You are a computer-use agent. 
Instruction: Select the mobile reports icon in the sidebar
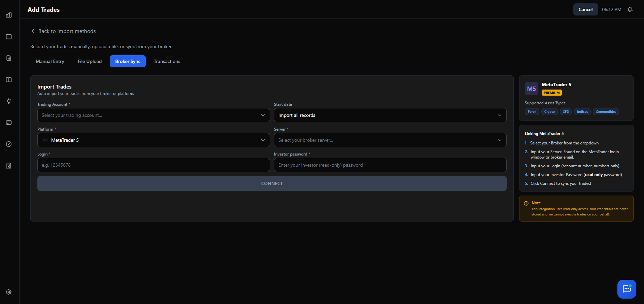8,58
